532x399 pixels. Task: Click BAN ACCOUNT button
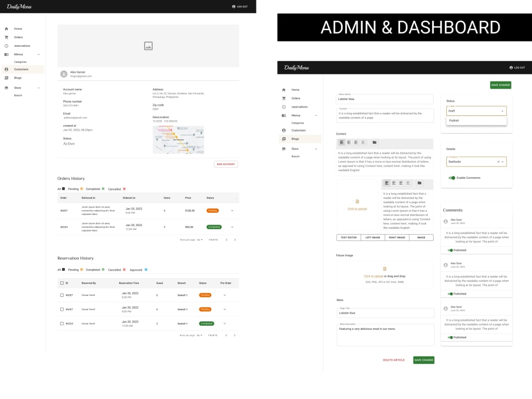(226, 164)
